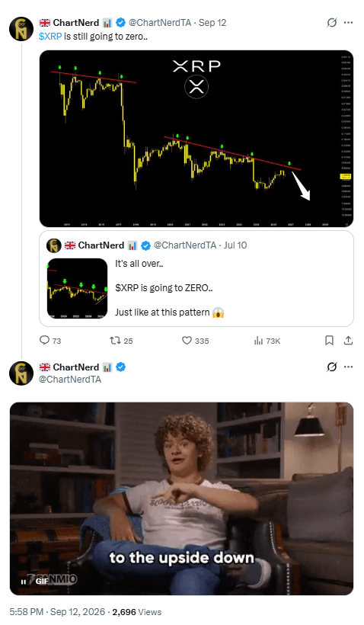
Task: Click the $XRP cashtag link
Action: [x=50, y=37]
